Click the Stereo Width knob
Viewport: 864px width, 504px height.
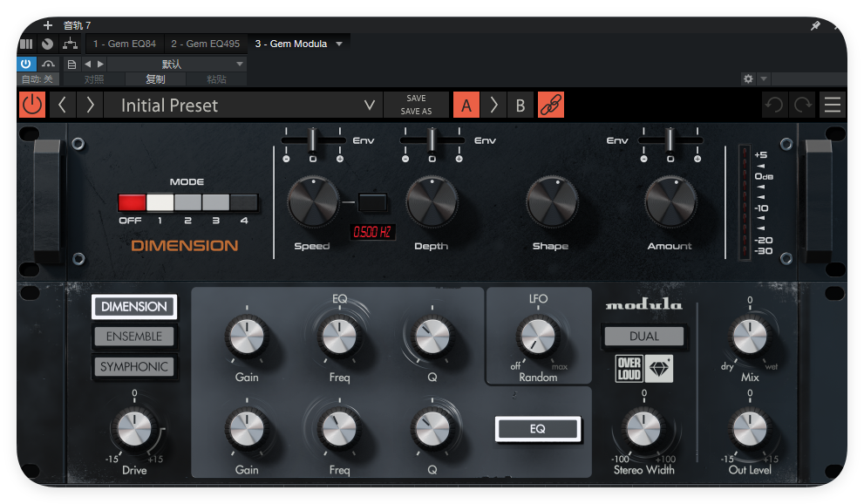point(643,429)
